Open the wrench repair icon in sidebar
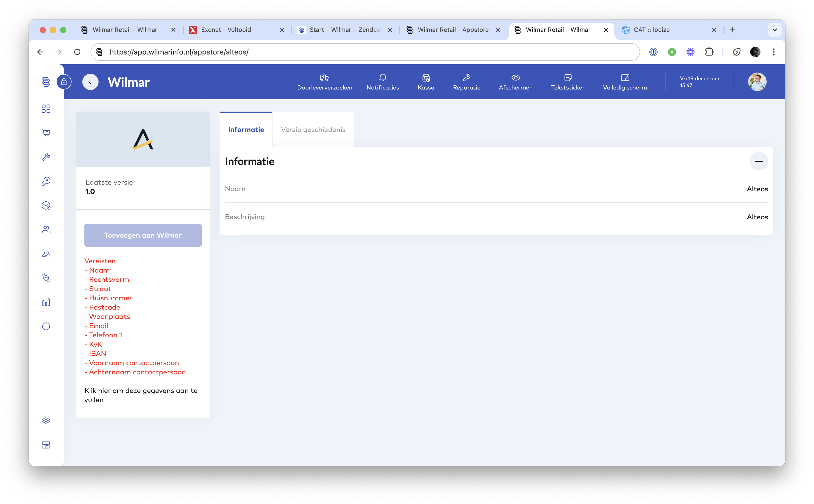The image size is (814, 504). (x=46, y=157)
